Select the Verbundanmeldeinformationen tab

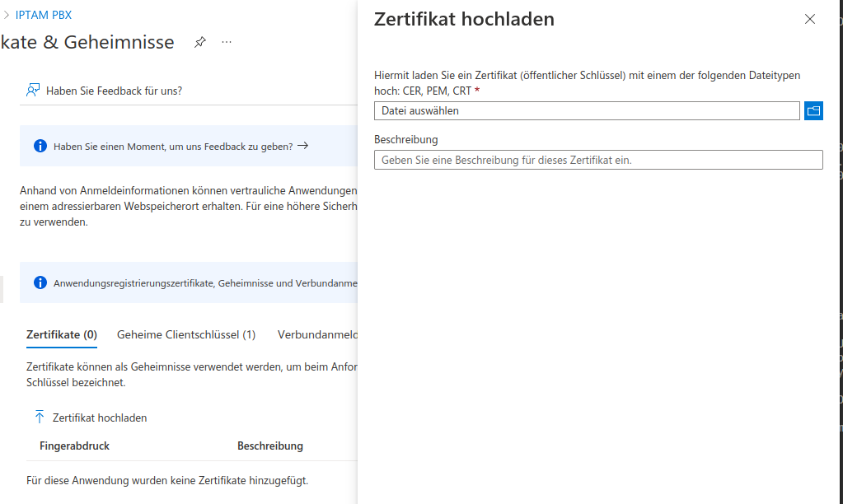(317, 334)
